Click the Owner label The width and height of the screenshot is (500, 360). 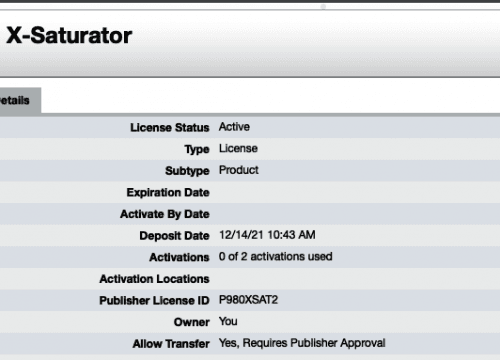[x=192, y=322]
